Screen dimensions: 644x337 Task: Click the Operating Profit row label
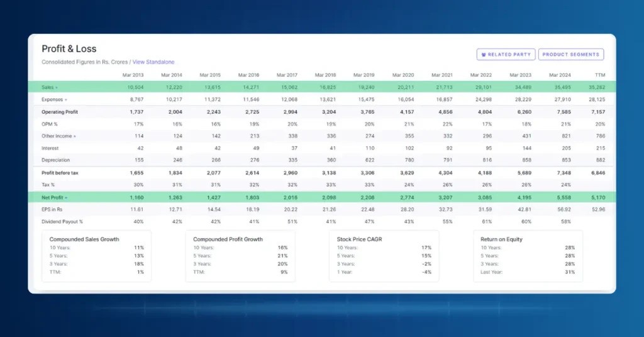pos(60,112)
